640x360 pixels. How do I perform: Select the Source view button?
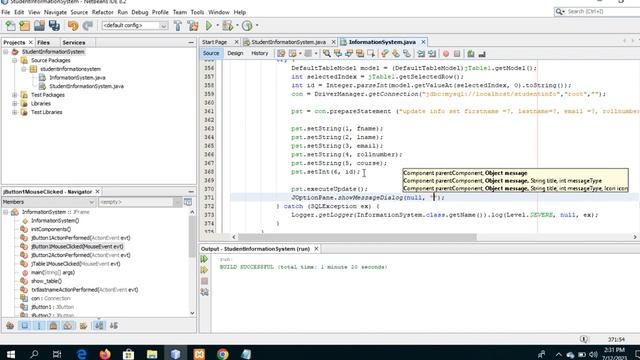211,53
